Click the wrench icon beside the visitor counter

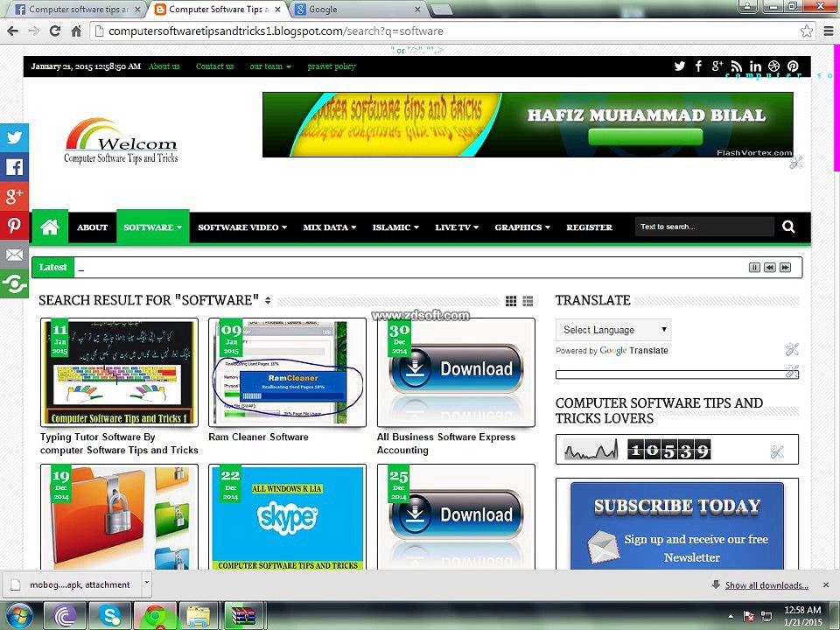pos(777,451)
